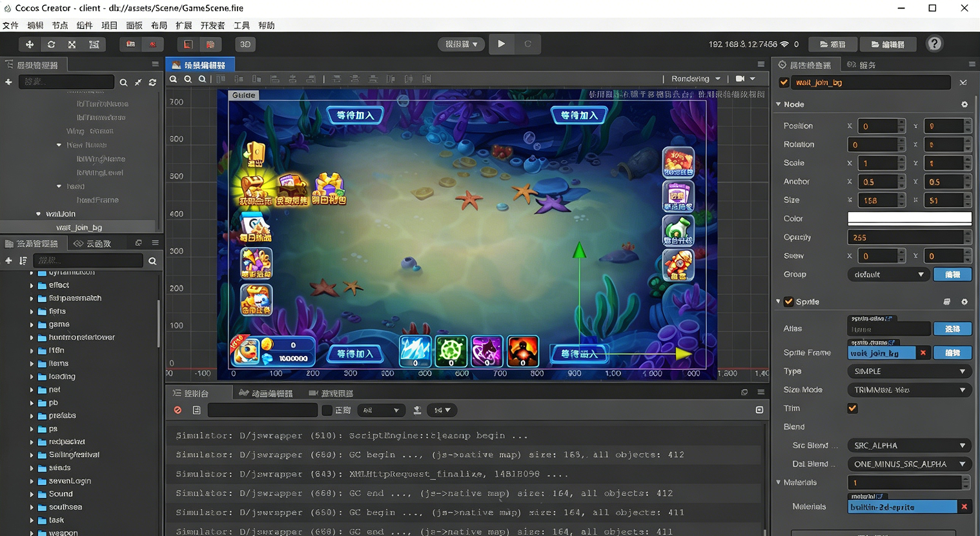This screenshot has height=536, width=980.
Task: Uncheck the Trim checkbox
Action: click(x=852, y=408)
